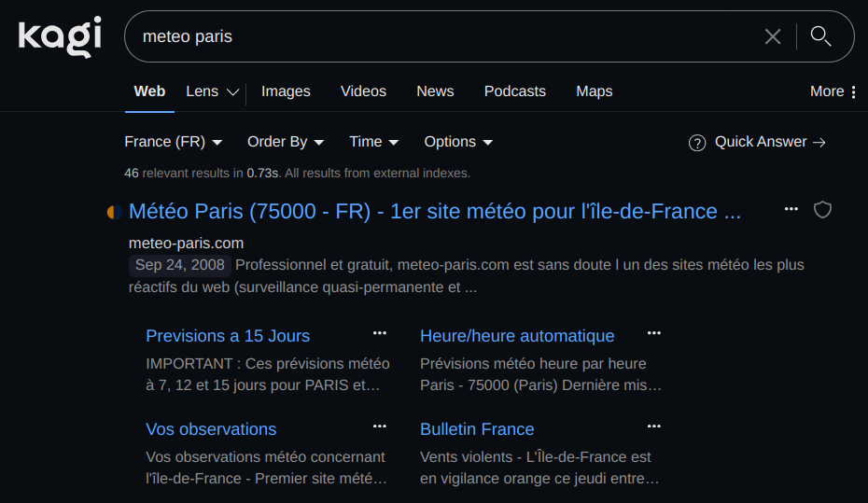The width and height of the screenshot is (868, 503).
Task: Expand the France (FR) region dropdown
Action: tap(174, 142)
